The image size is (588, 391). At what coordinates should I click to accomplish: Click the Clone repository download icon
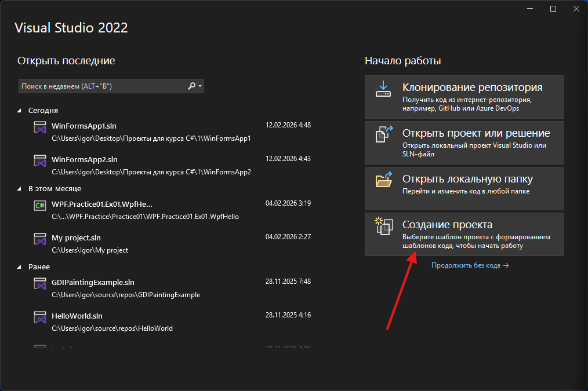383,89
